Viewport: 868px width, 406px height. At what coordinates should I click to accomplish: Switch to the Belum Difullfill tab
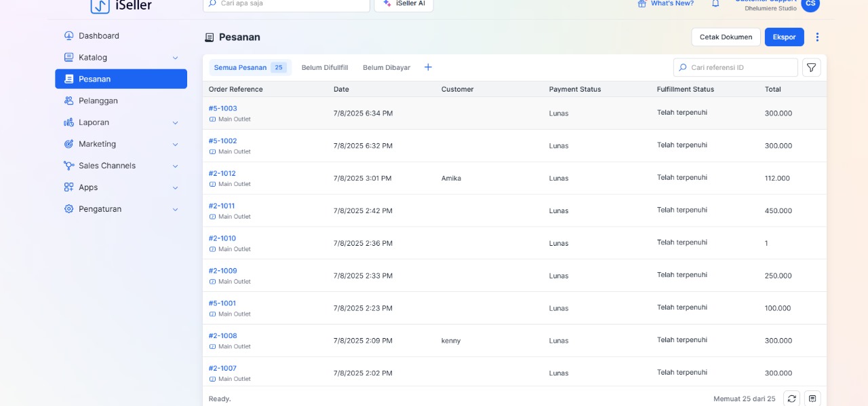[325, 68]
